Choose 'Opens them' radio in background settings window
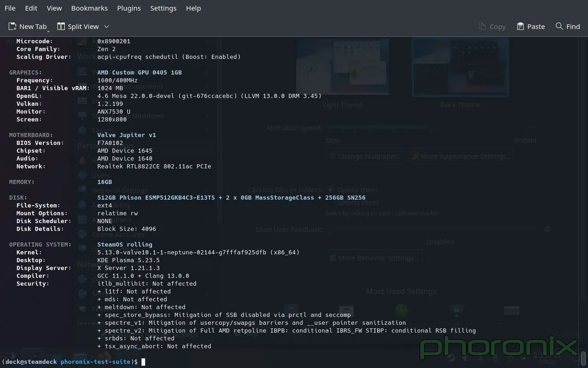 330,190
